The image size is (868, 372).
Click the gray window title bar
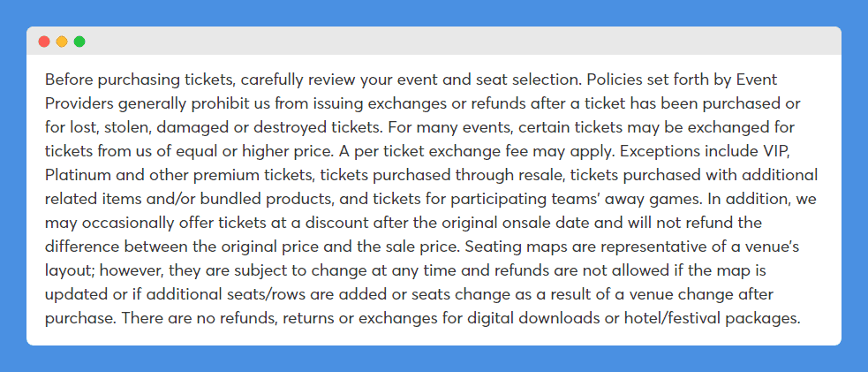(434, 41)
